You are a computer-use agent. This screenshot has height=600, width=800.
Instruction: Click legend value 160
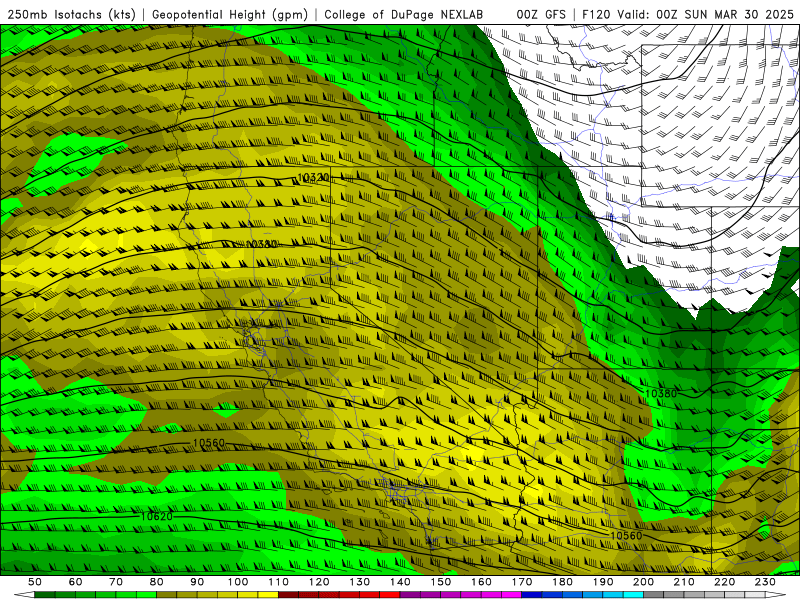point(481,582)
